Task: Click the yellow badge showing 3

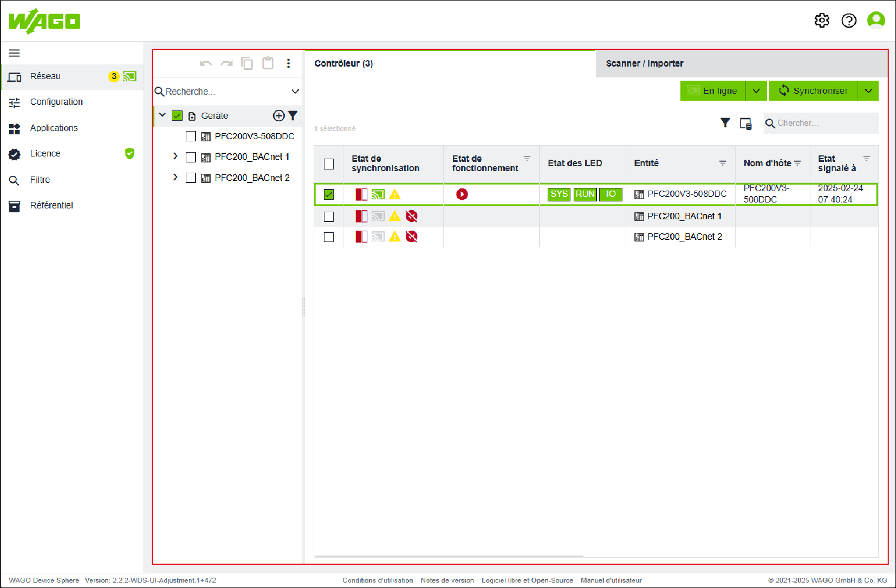Action: pos(114,76)
